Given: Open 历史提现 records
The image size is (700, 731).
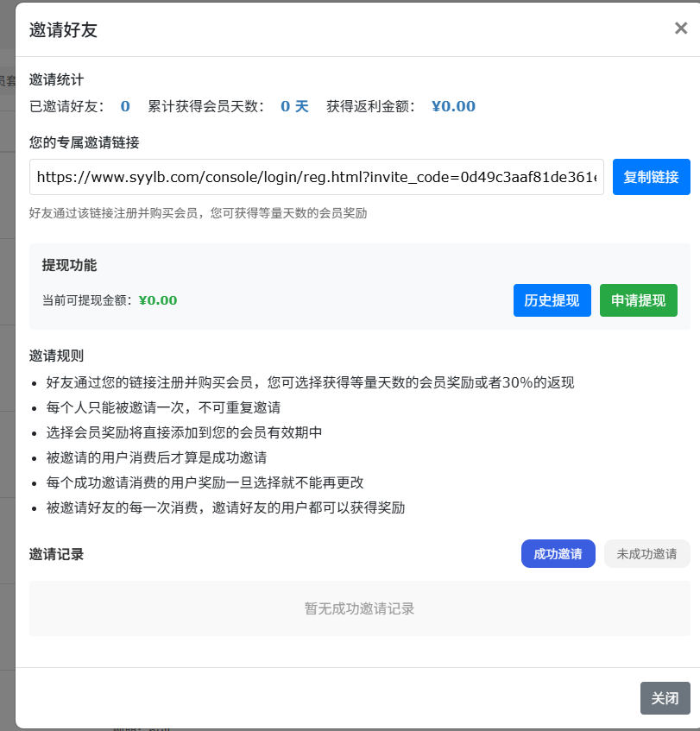Looking at the screenshot, I should (552, 300).
